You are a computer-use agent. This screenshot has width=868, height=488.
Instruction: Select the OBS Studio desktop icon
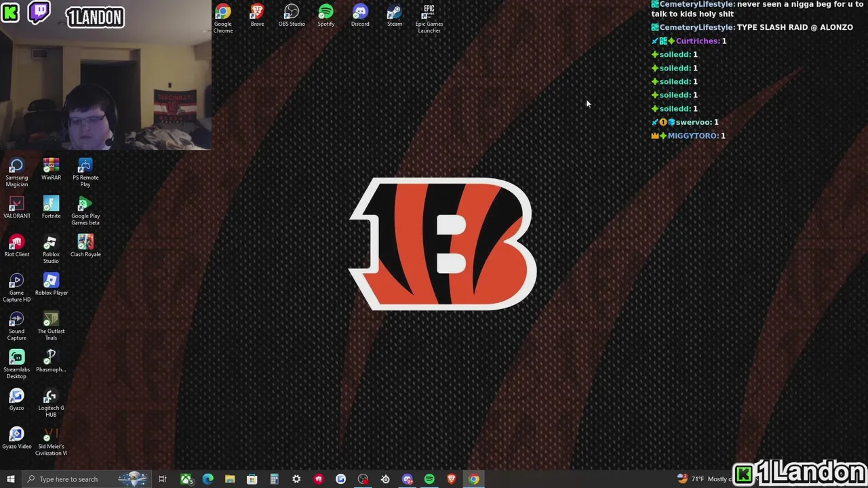[x=292, y=16]
